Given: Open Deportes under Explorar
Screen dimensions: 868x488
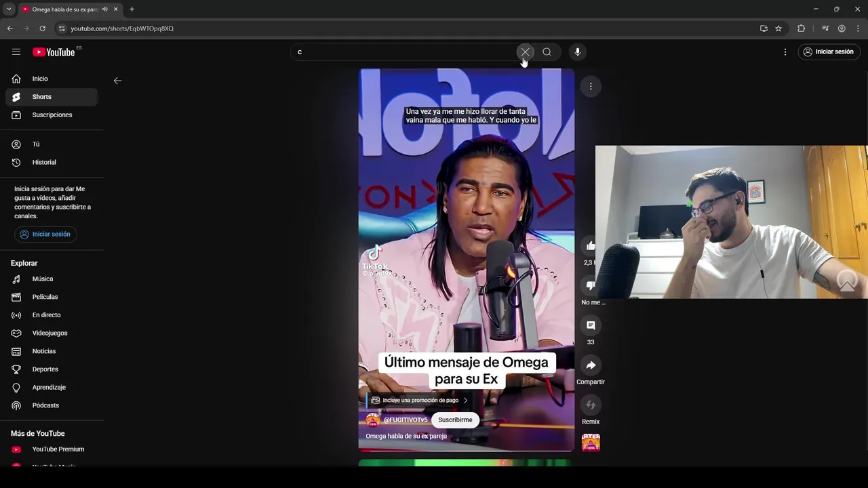Looking at the screenshot, I should click(52, 369).
